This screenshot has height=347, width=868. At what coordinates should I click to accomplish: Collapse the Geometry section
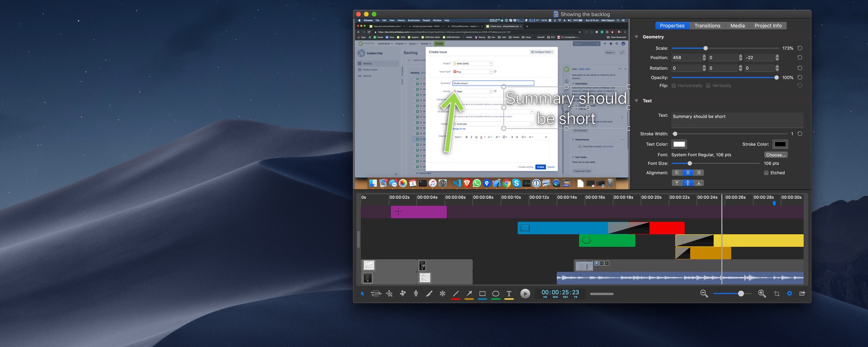point(637,37)
